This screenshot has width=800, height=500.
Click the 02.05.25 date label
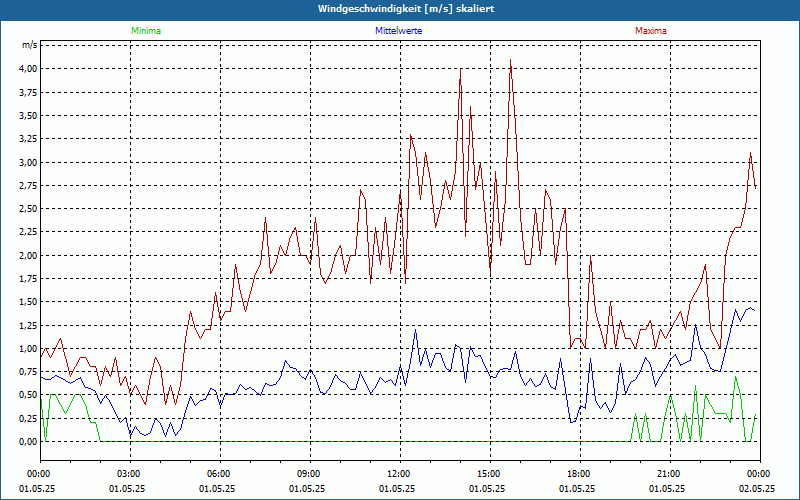(x=757, y=489)
